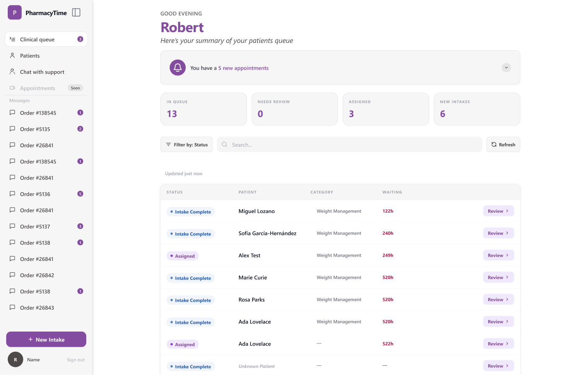Review Alex Test's entry
The image size is (588, 375).
click(x=498, y=255)
